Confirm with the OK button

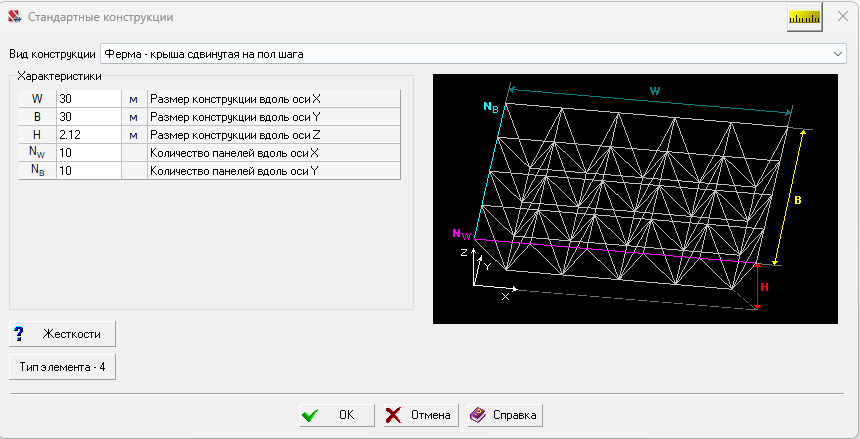(337, 415)
